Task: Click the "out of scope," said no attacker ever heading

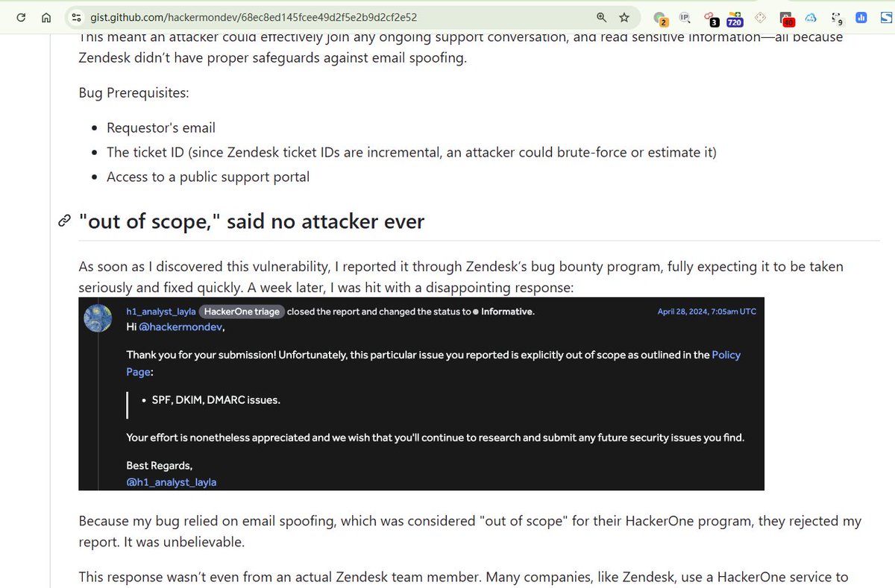Action: (x=251, y=221)
